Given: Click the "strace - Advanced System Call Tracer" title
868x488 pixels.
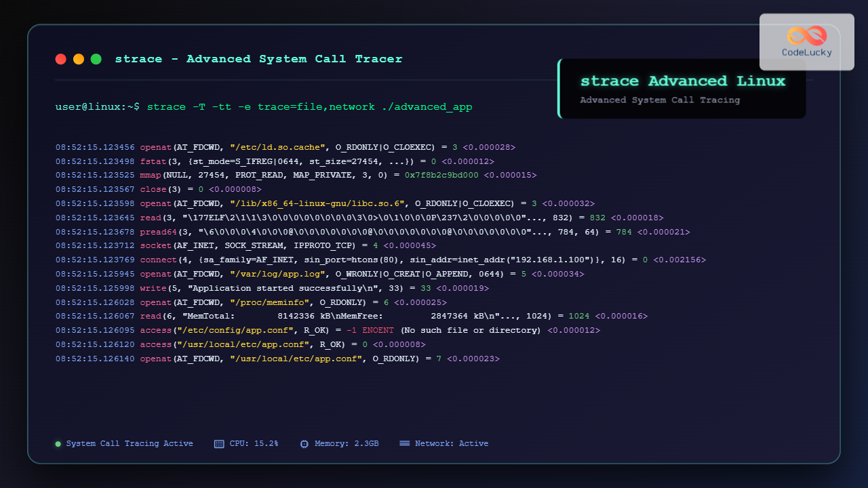Looking at the screenshot, I should click(258, 59).
